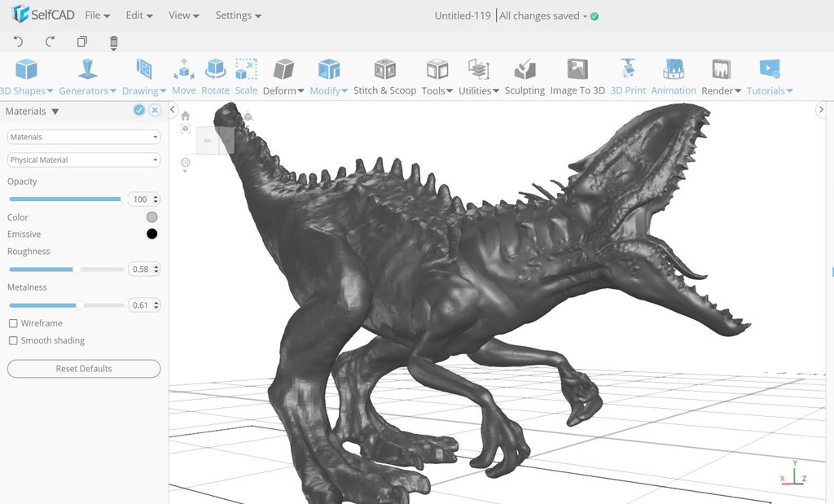Viewport: 834px width, 504px height.
Task: Open the 3D Print feature
Action: (x=628, y=77)
